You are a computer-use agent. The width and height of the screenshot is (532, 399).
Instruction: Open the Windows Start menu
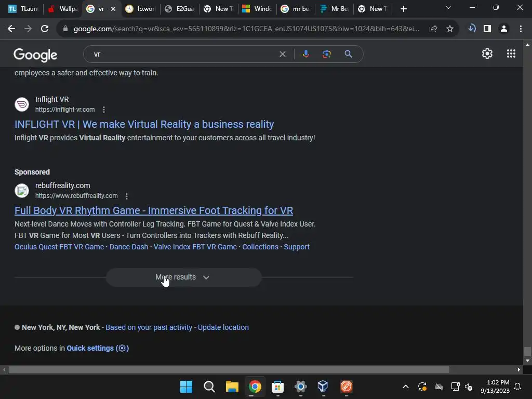pyautogui.click(x=186, y=387)
